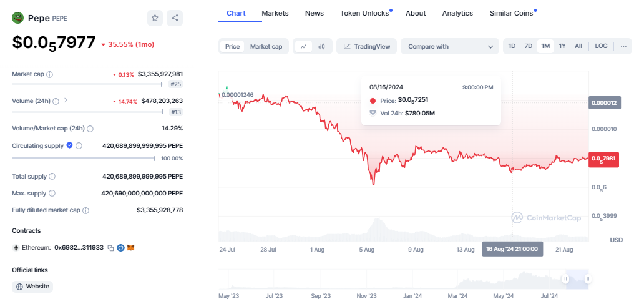Visit the official Website link

click(x=32, y=287)
